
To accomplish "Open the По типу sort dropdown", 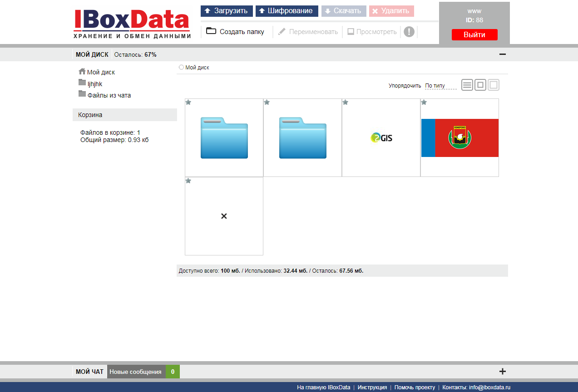I will (440, 86).
